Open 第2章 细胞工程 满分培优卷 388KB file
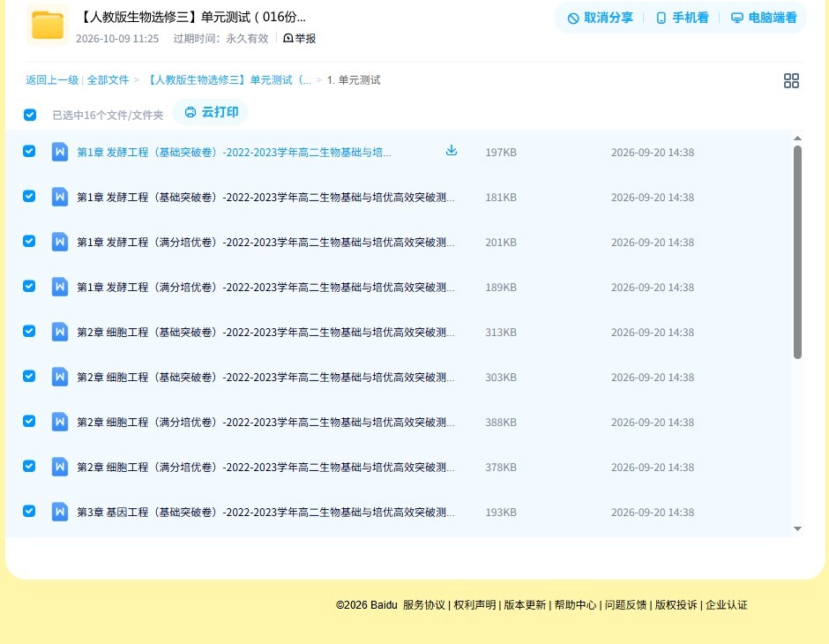 point(265,422)
